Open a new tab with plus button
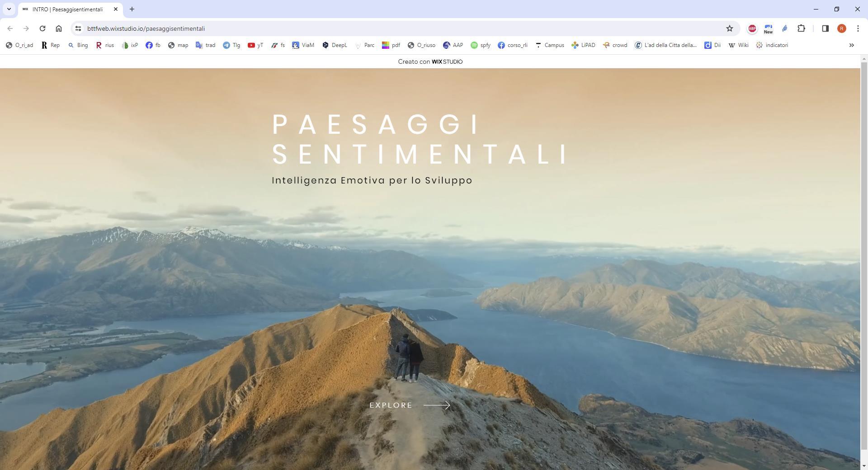868x470 pixels. click(132, 9)
